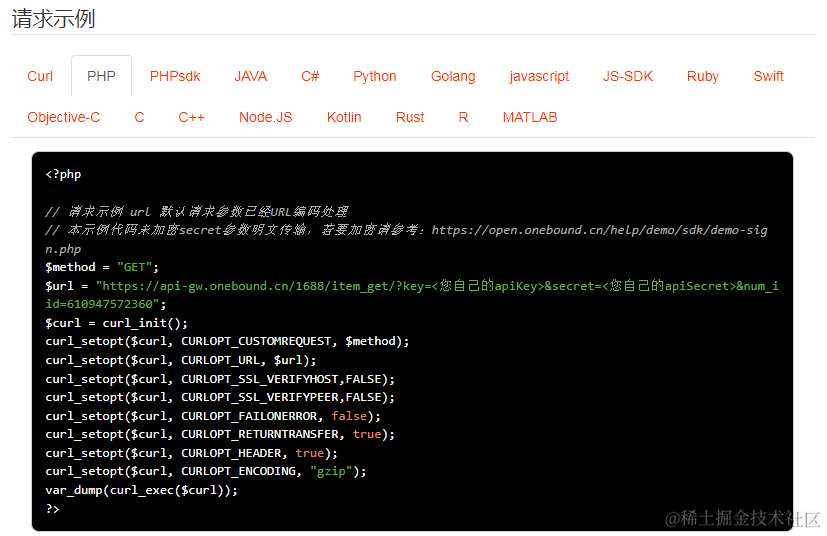Click the <?php opening tag line
The height and width of the screenshot is (536, 827).
click(x=63, y=174)
